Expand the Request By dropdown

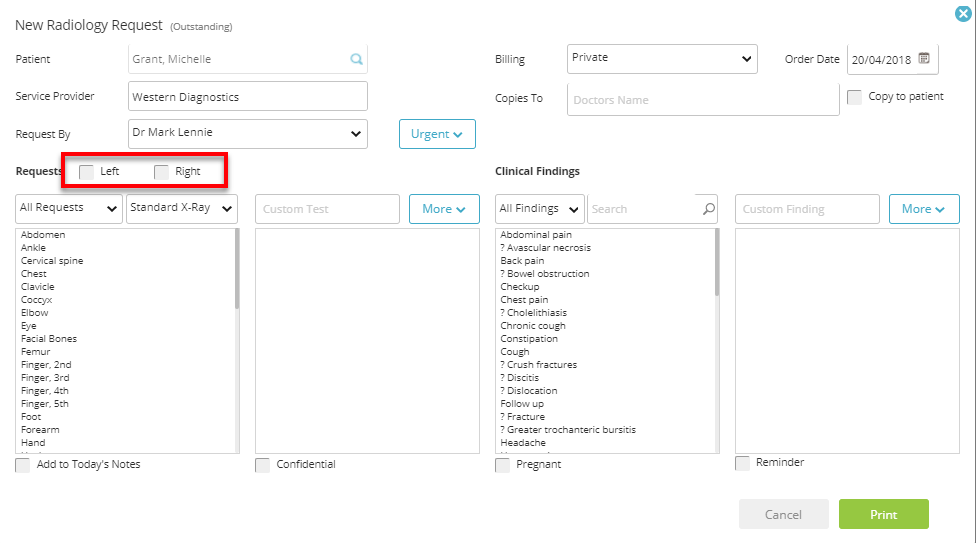tap(248, 134)
